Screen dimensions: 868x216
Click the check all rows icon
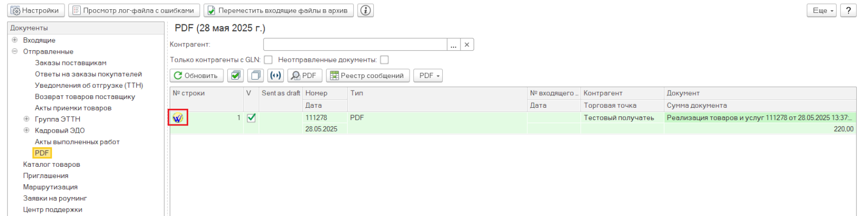click(235, 76)
